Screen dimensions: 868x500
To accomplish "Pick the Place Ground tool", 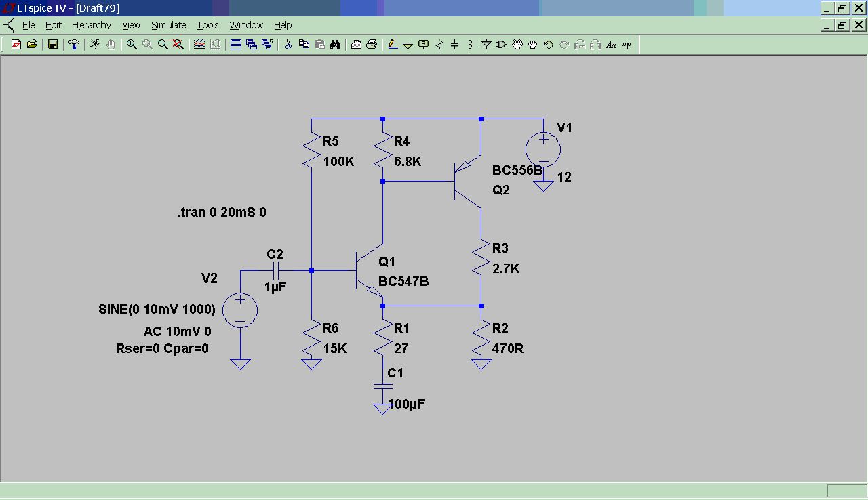I will (408, 45).
